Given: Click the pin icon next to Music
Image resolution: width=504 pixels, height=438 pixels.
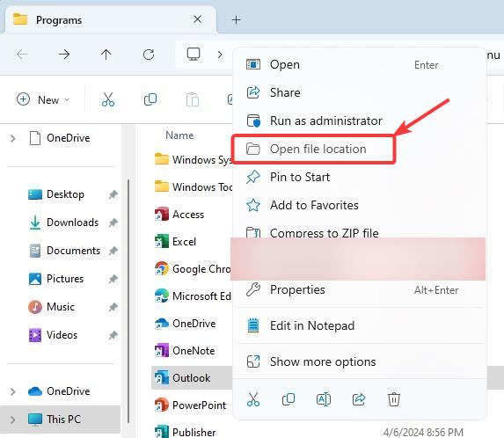Looking at the screenshot, I should [x=113, y=307].
